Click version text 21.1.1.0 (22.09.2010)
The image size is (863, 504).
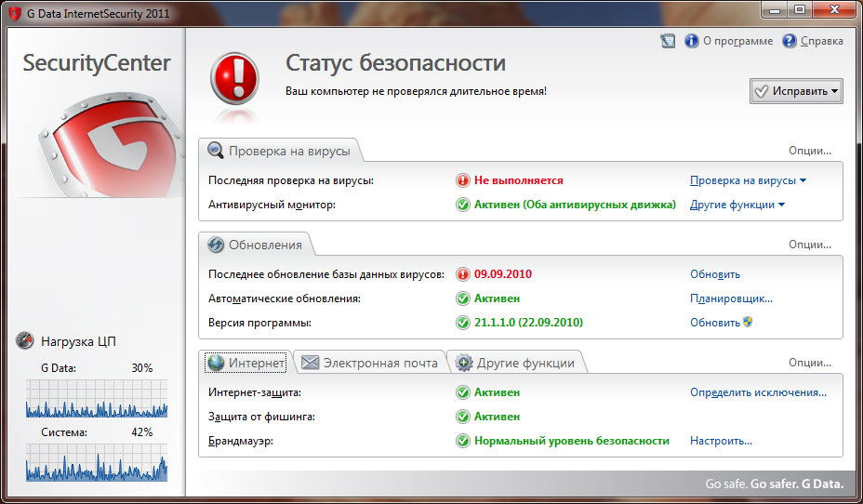(528, 323)
